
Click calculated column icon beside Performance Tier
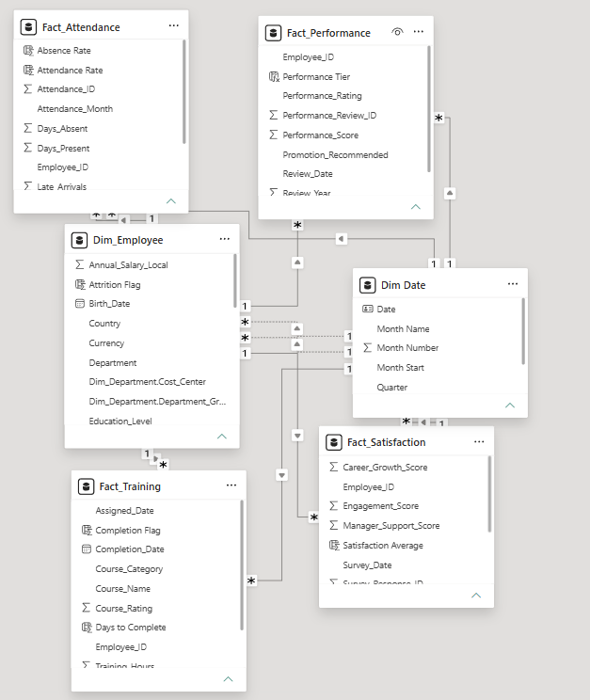[x=274, y=77]
